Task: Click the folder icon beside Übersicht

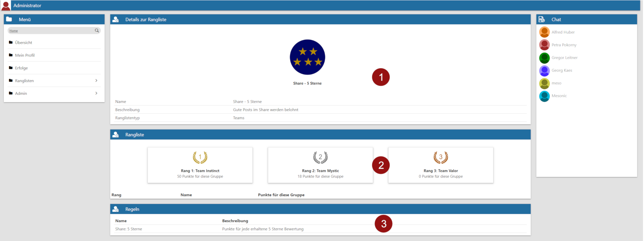Action: point(11,42)
